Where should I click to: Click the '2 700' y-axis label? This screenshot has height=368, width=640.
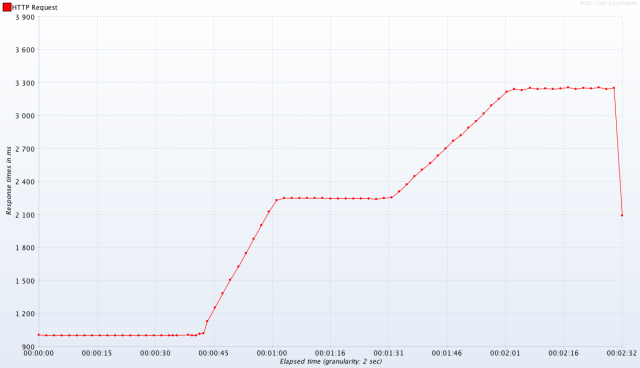(25, 149)
